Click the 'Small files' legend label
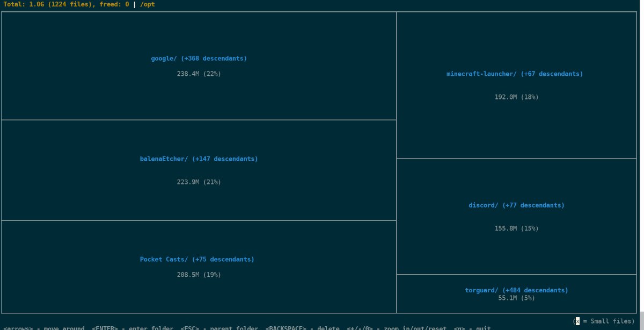The height and width of the screenshot is (330, 644). click(x=611, y=321)
